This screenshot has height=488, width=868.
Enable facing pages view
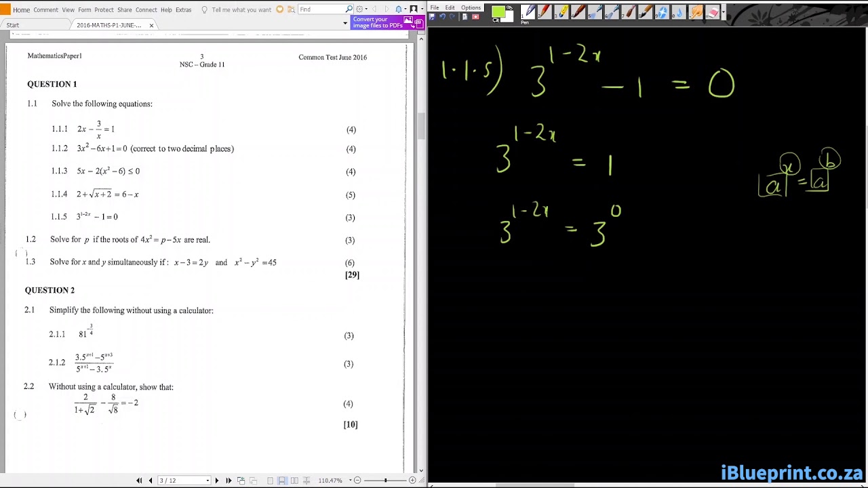tap(294, 481)
